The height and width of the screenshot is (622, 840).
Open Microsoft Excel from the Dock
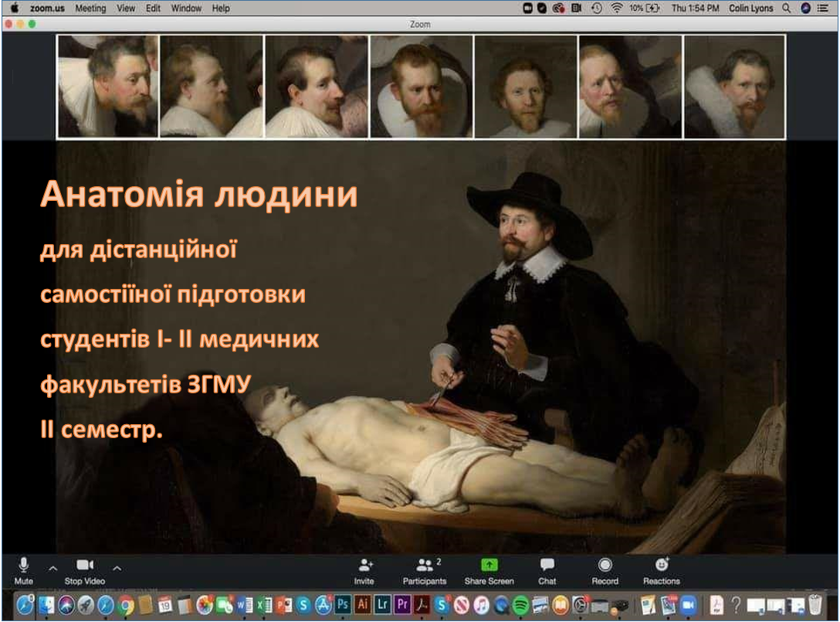click(264, 605)
